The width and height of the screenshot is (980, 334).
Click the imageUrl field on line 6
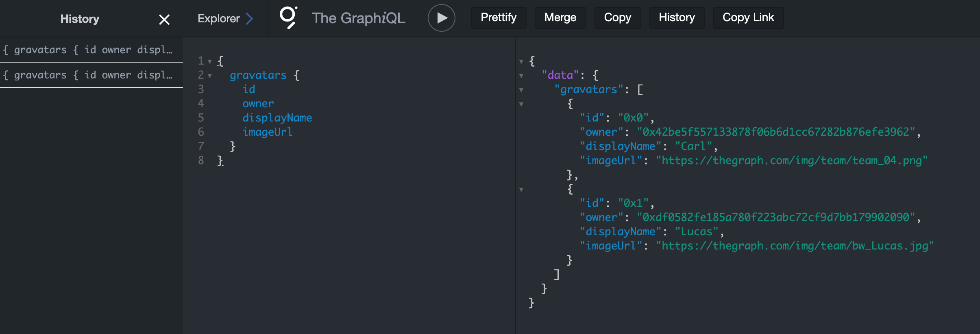pyautogui.click(x=268, y=132)
